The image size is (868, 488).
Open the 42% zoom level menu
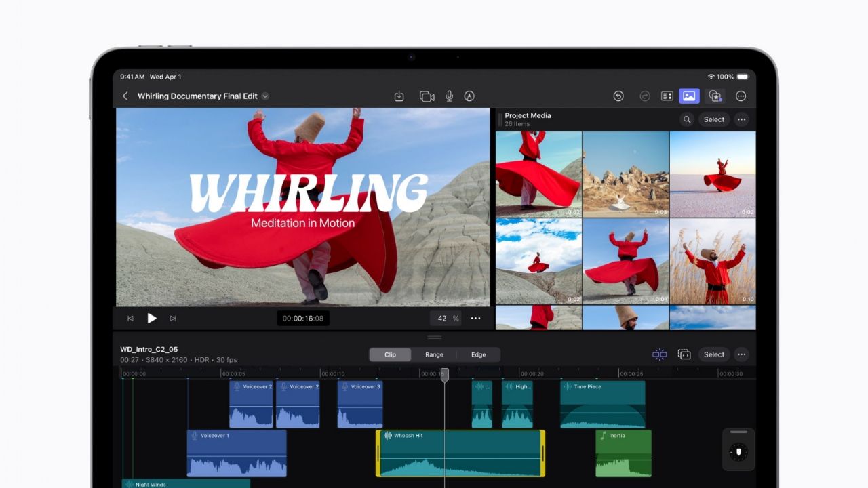point(447,319)
